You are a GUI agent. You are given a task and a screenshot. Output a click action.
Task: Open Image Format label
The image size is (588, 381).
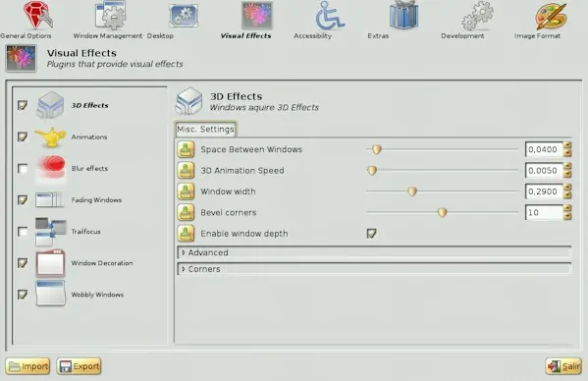[x=537, y=36]
